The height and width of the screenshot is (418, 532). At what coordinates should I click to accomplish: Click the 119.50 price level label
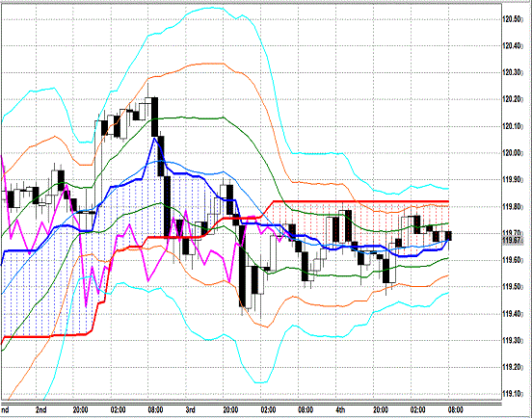pyautogui.click(x=513, y=287)
